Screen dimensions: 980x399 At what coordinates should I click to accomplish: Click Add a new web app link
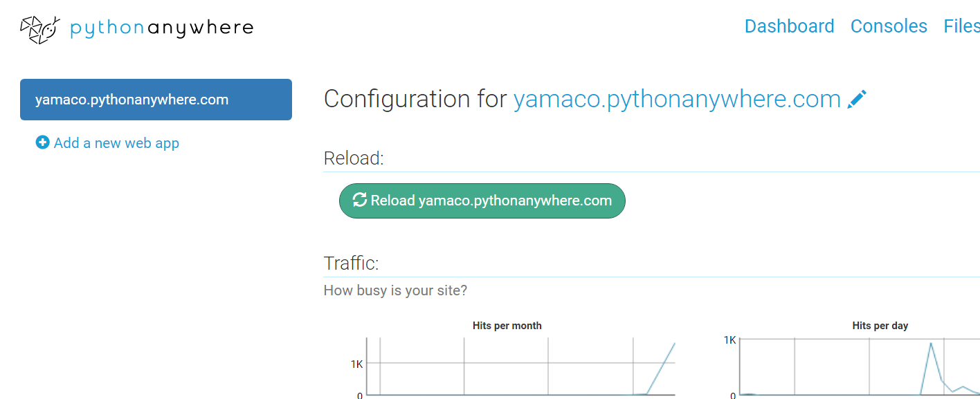pos(107,142)
